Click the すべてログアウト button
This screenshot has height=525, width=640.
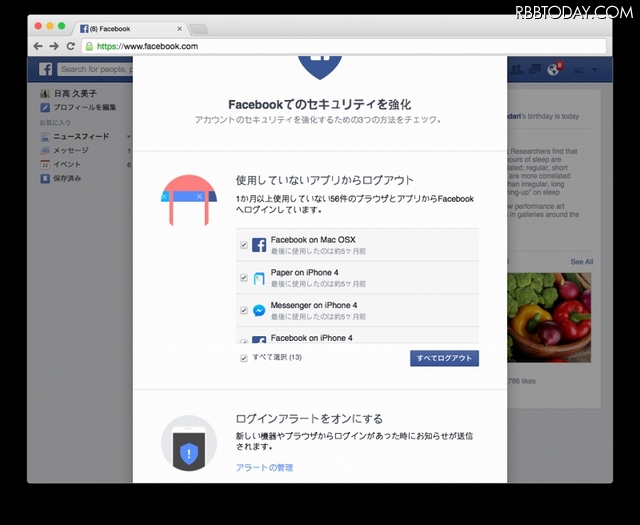click(x=444, y=358)
